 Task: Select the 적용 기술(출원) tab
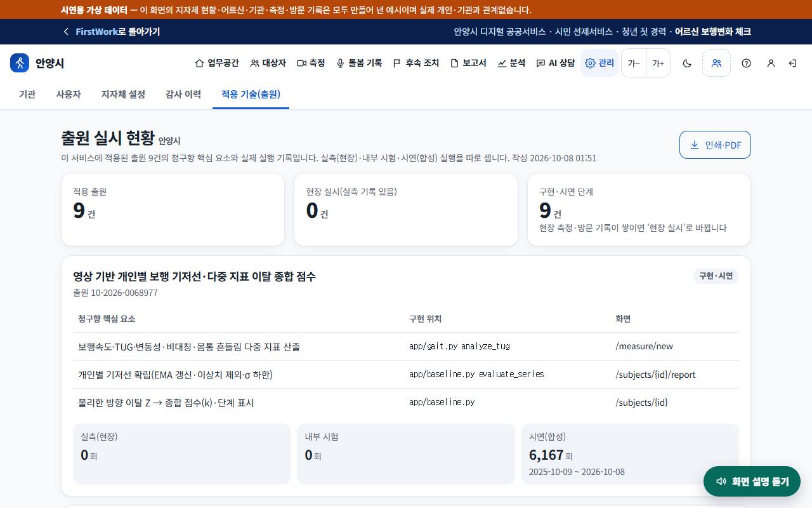(x=251, y=94)
